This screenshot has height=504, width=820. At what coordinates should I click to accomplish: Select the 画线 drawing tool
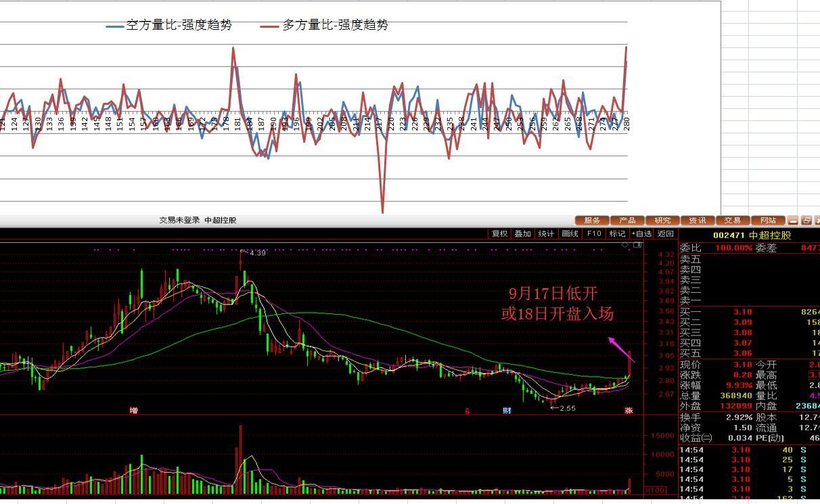[570, 234]
